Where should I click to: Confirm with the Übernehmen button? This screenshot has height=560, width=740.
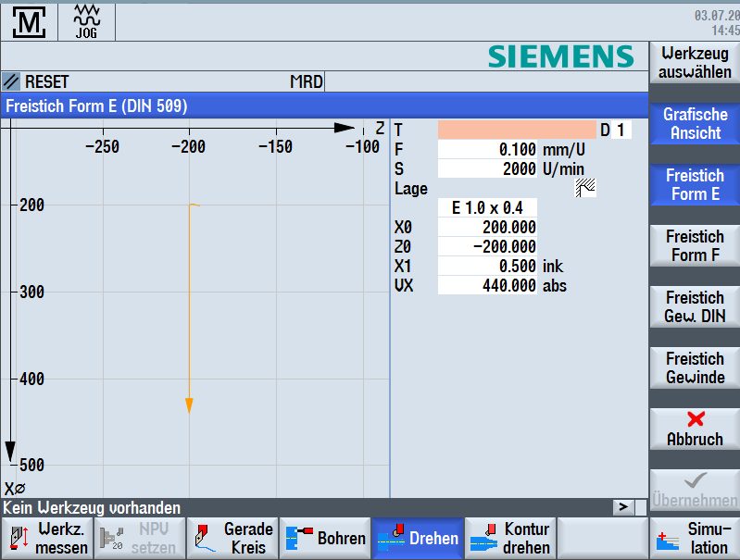(x=695, y=491)
